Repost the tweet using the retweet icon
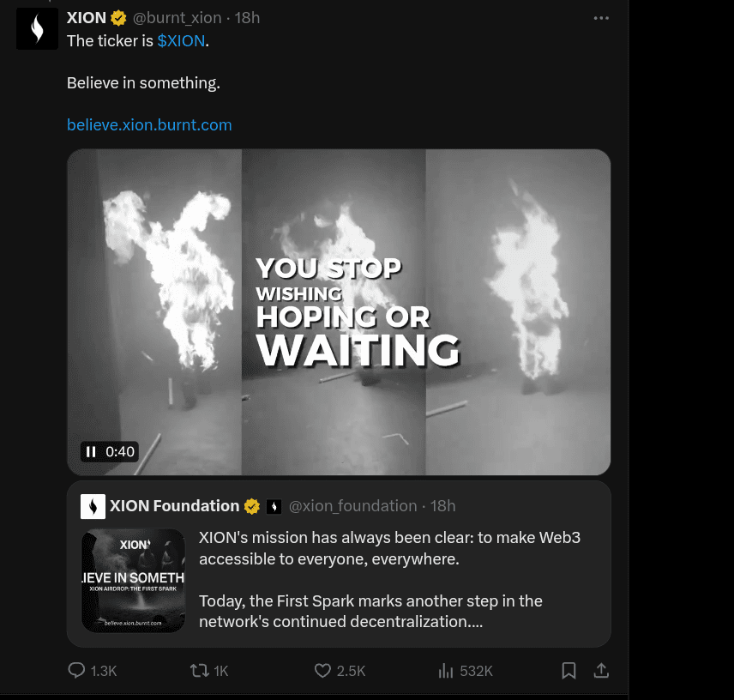The height and width of the screenshot is (700, 734). (x=199, y=670)
